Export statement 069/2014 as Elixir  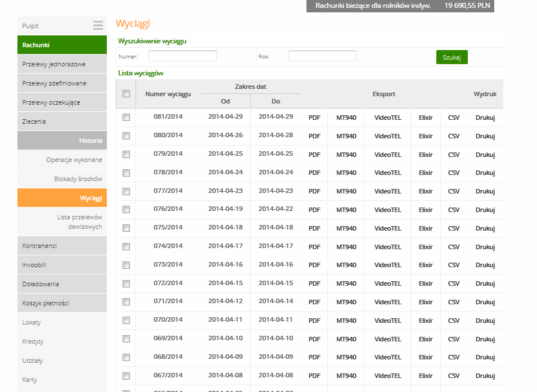point(426,339)
